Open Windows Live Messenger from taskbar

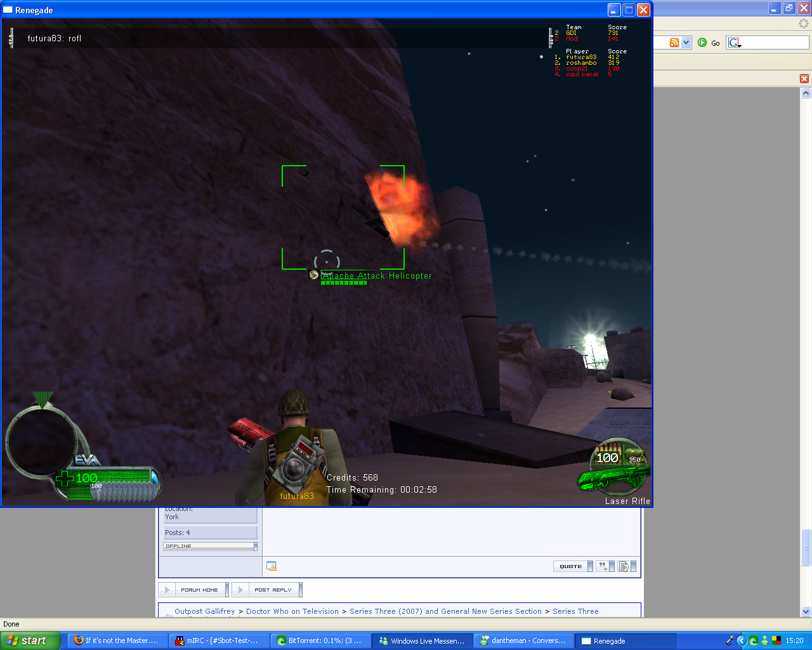pos(422,640)
